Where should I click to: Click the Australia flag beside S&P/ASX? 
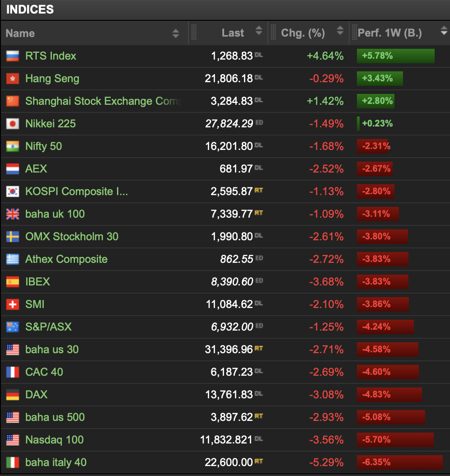coord(13,327)
